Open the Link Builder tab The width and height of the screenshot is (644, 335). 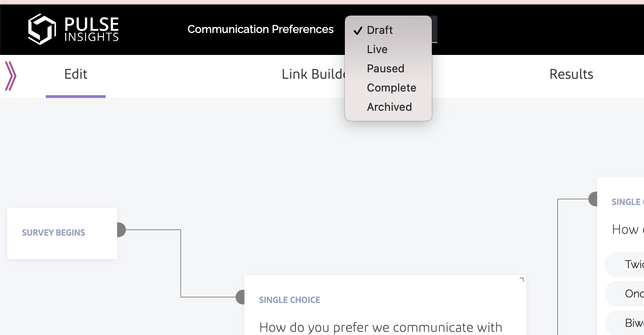(x=314, y=75)
